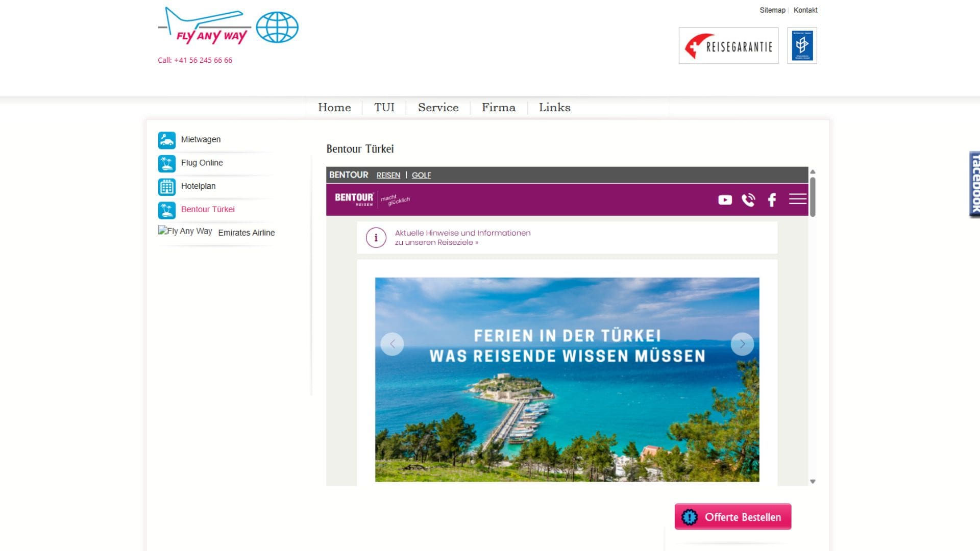Viewport: 980px width, 551px height.
Task: Click the Offerte Bestellen button
Action: click(733, 517)
